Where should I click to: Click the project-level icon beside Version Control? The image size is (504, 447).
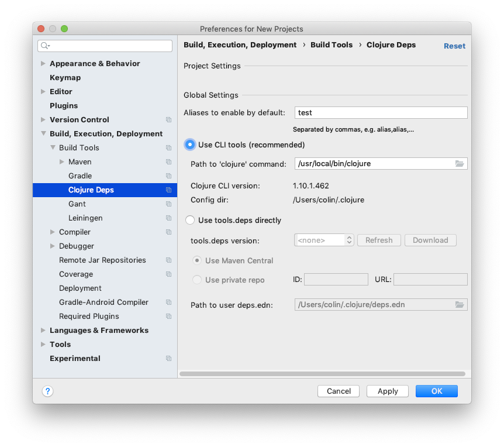tap(168, 119)
